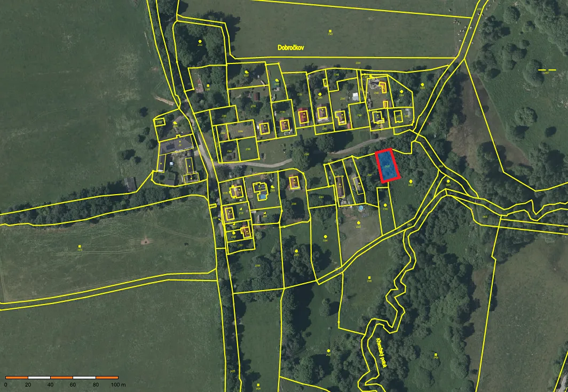Image resolution: width=568 pixels, height=392 pixels.
Task: Select the red-outlined blue highlighted parcel
Action: click(x=388, y=166)
